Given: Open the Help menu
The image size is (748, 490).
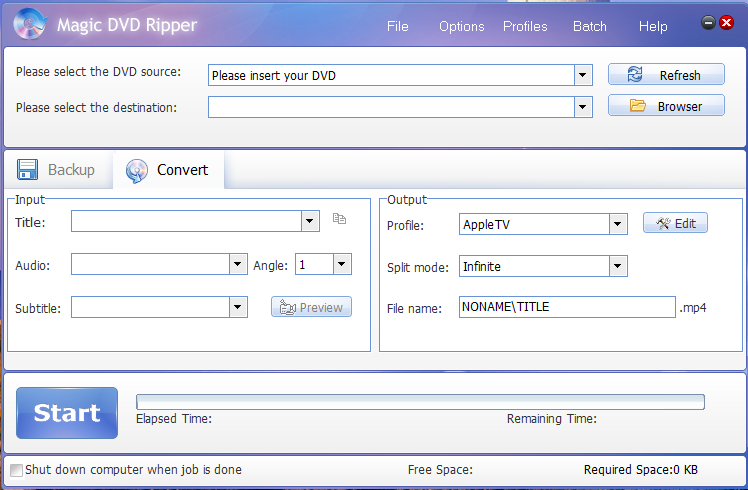Looking at the screenshot, I should click(653, 26).
